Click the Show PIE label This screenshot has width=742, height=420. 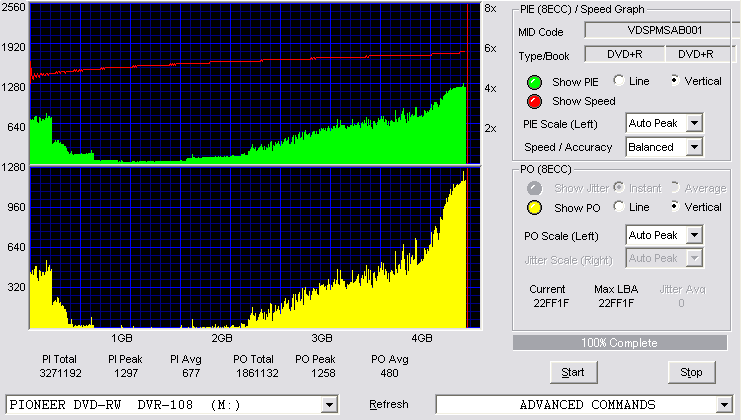point(575,82)
